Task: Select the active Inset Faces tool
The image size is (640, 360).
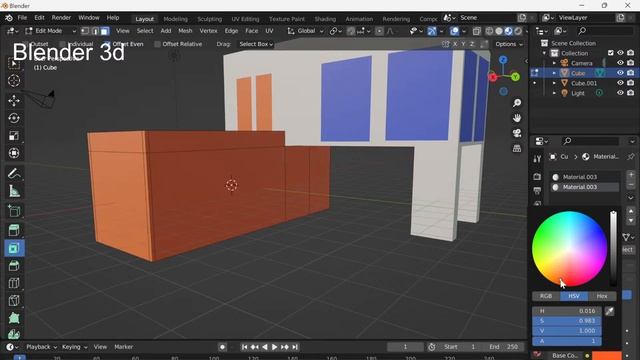Action: tap(14, 248)
